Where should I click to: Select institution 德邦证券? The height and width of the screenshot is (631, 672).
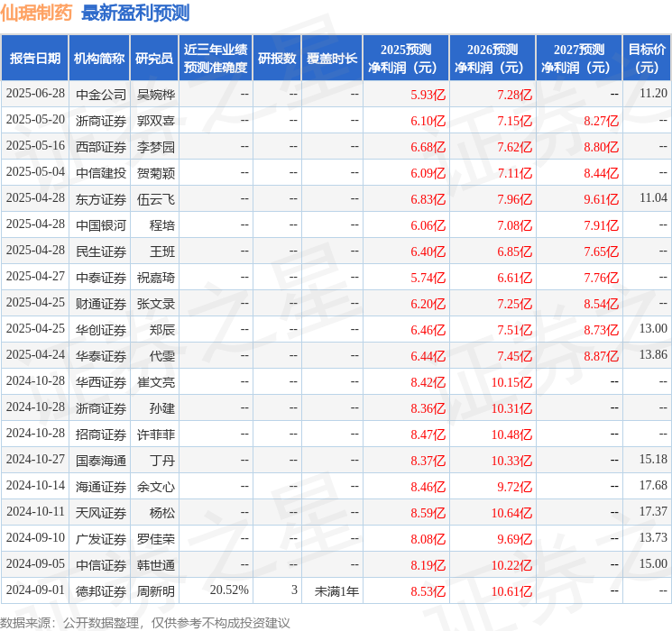[x=101, y=591]
